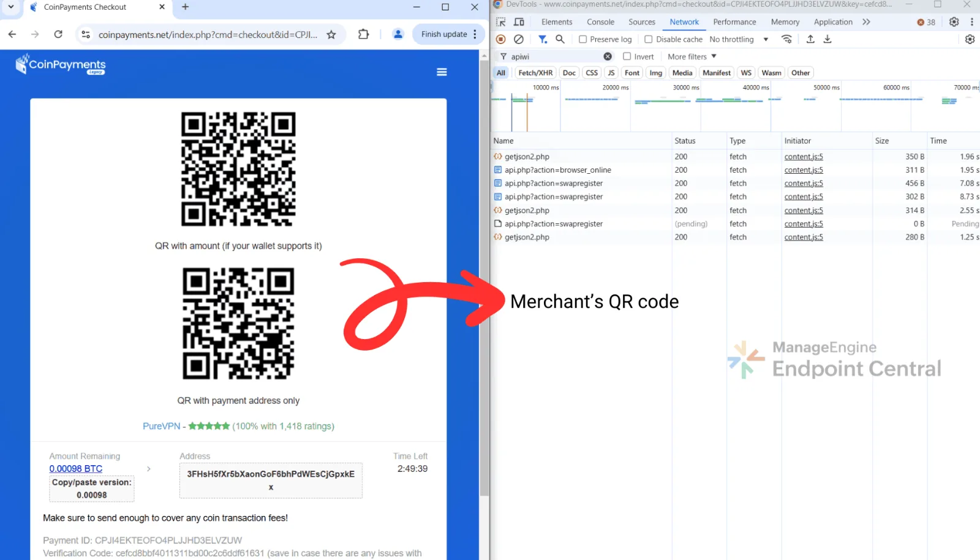Open the PureVPN merchant link

(x=162, y=427)
